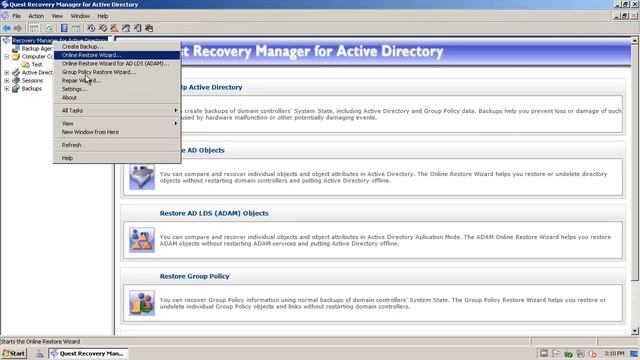This screenshot has height=360, width=640.
Task: Collapse the Computer Collections tree node
Action: (x=7, y=57)
